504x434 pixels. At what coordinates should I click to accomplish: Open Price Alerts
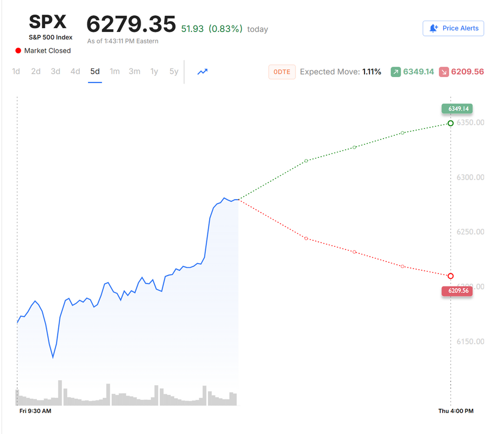click(453, 28)
